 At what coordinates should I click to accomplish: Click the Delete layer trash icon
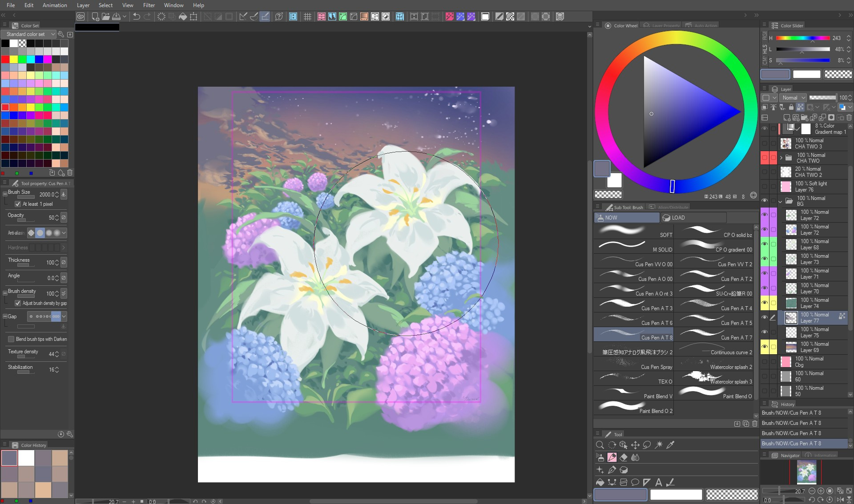(849, 118)
